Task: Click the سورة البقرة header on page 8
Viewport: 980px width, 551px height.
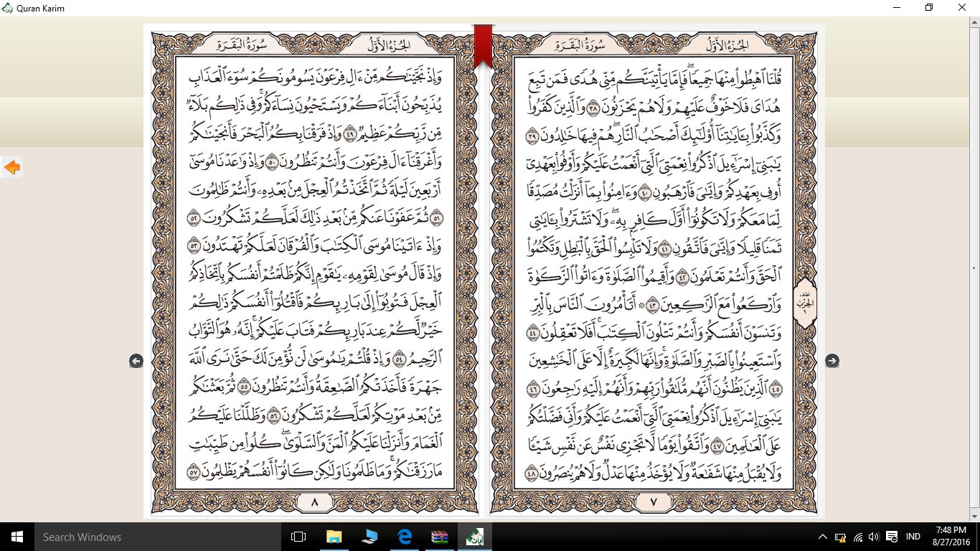Action: [x=242, y=44]
